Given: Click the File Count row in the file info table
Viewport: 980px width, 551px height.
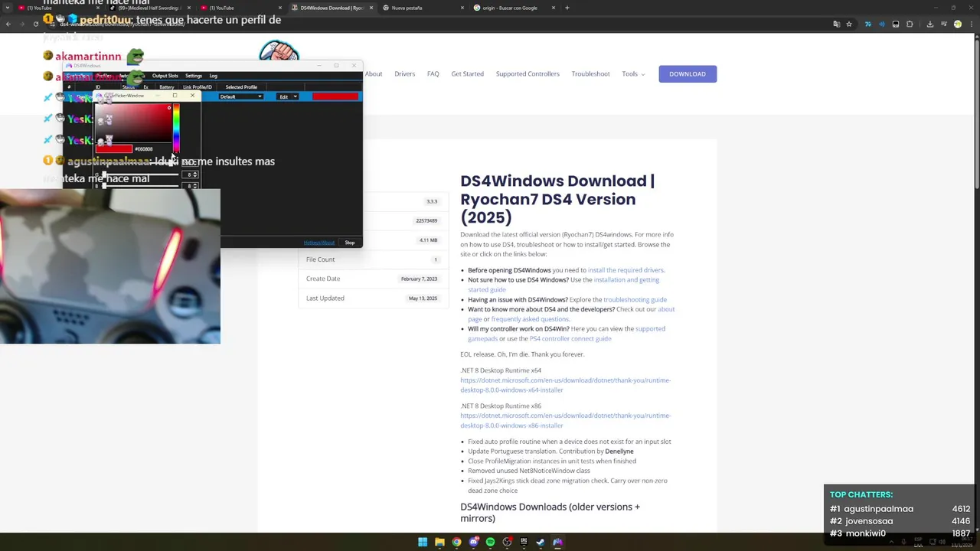Looking at the screenshot, I should tap(373, 259).
